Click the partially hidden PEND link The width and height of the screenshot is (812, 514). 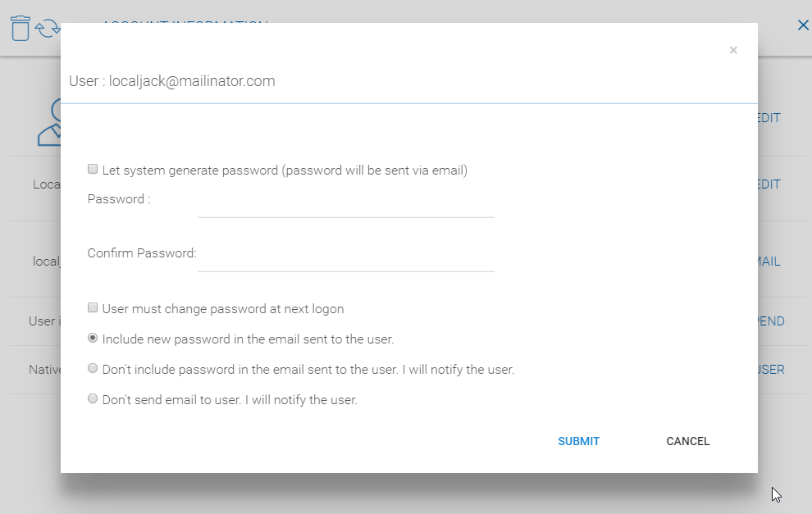771,321
